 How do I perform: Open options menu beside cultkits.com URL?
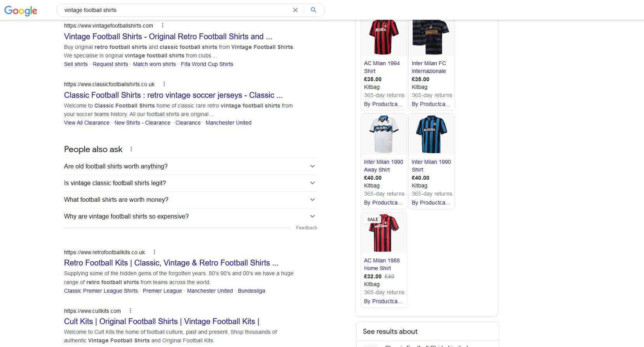click(x=130, y=311)
